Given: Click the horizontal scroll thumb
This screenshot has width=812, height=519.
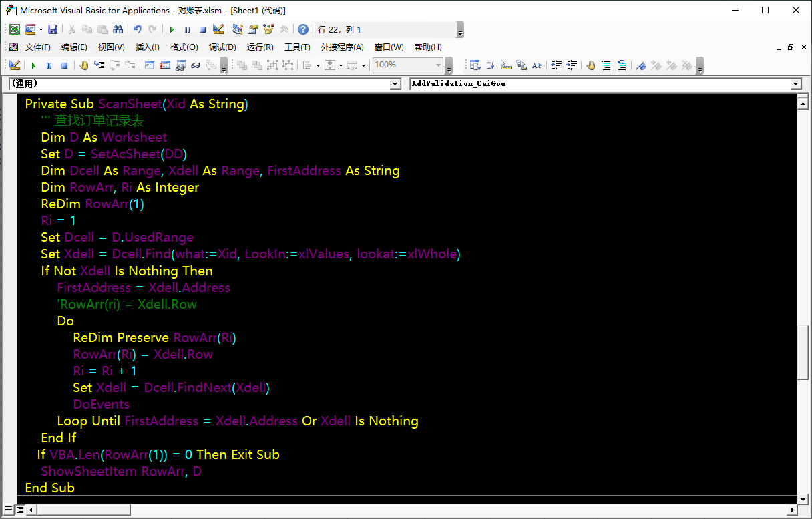Looking at the screenshot, I should pyautogui.click(x=83, y=510).
